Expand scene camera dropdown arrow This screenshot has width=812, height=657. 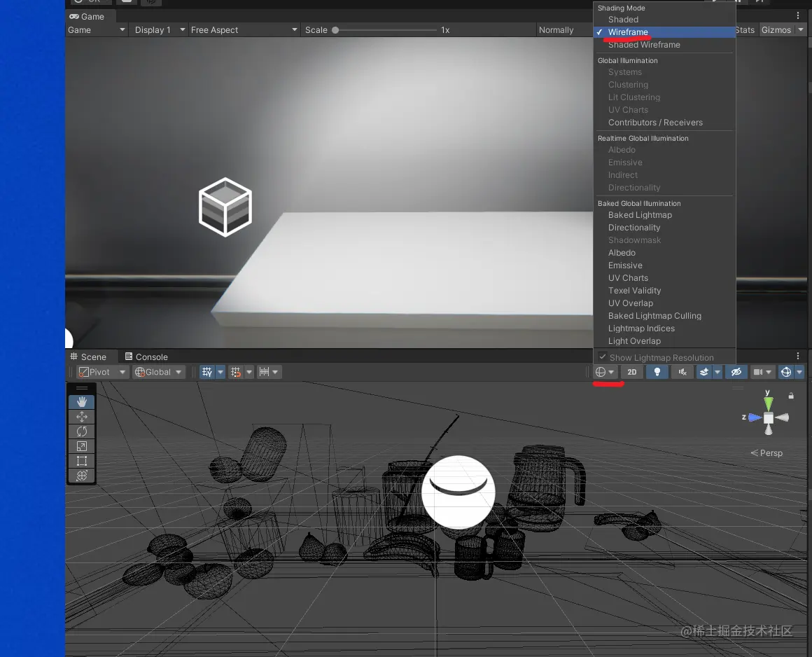pyautogui.click(x=769, y=372)
